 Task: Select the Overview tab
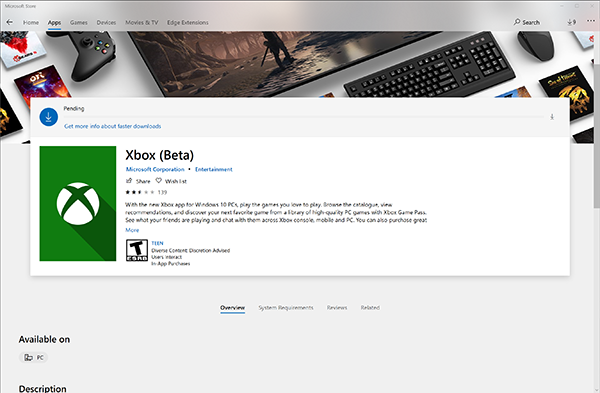(232, 308)
